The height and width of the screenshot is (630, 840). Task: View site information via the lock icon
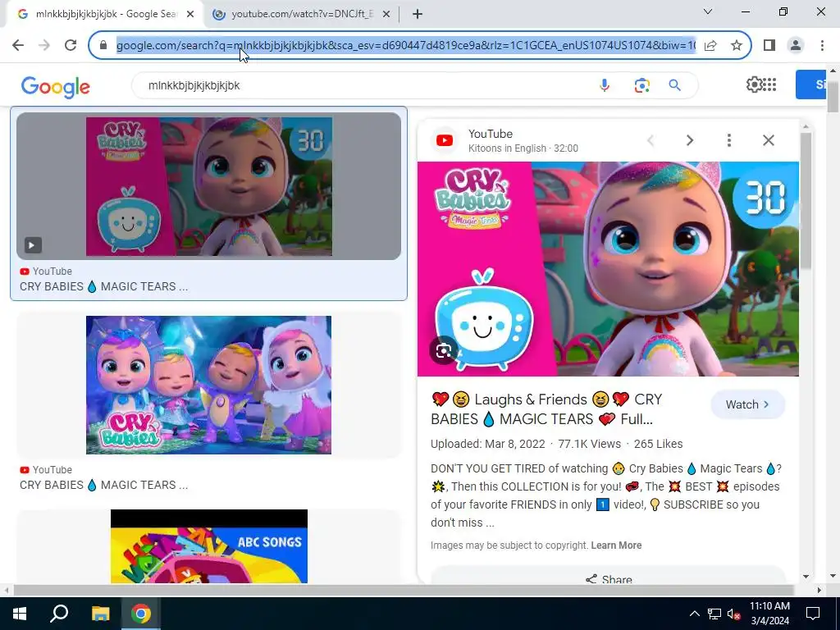coord(103,45)
